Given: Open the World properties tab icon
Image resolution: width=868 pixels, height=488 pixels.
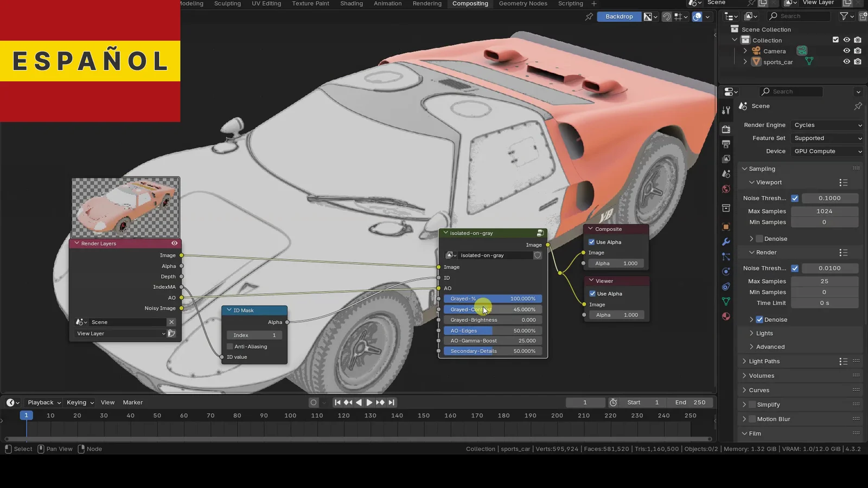Looking at the screenshot, I should click(x=726, y=189).
